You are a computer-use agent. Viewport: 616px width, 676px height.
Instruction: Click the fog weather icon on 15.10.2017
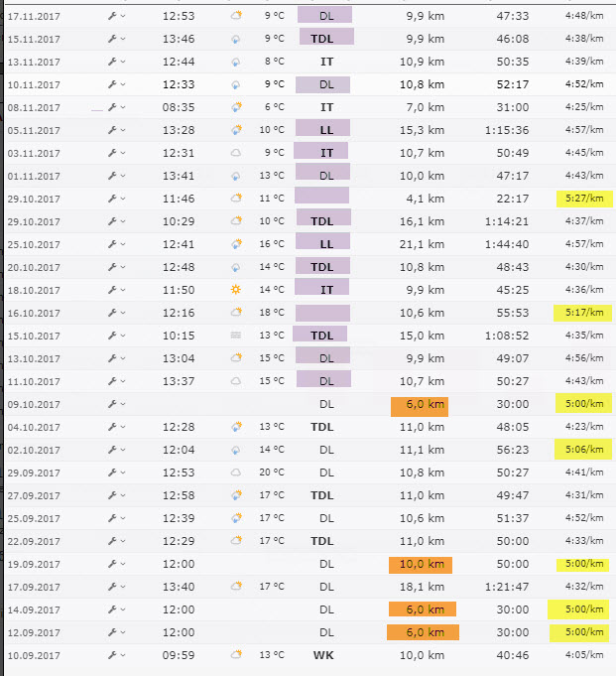point(236,336)
